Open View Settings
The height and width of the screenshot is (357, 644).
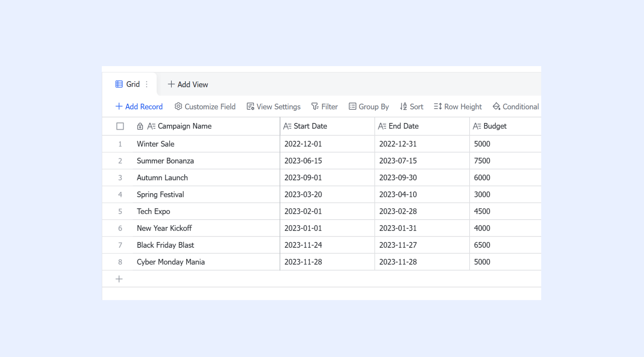point(274,107)
